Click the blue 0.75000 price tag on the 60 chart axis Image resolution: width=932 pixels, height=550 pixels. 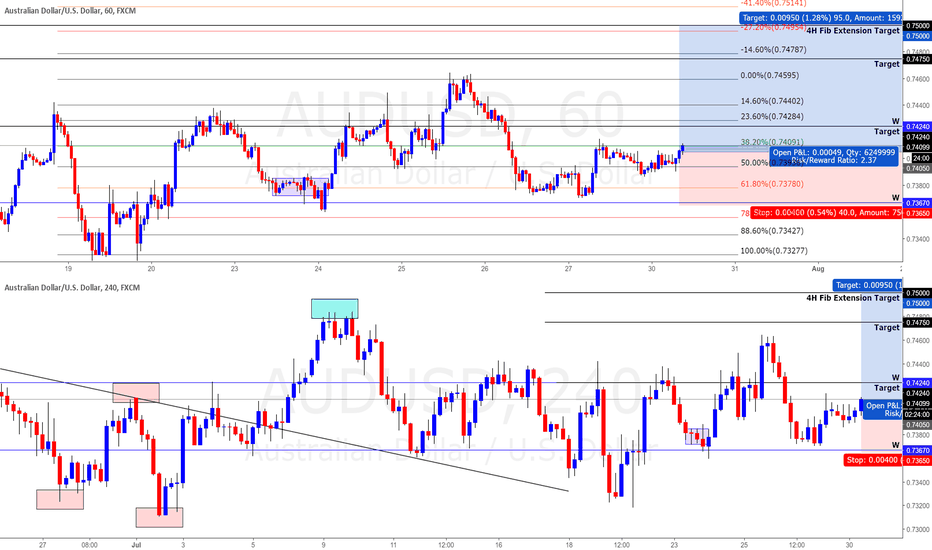coord(917,36)
